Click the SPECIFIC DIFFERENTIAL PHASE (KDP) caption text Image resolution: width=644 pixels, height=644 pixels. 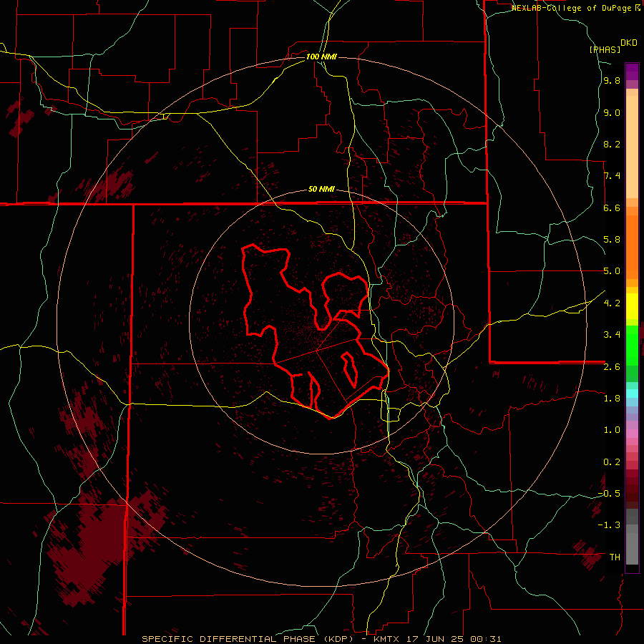click(249, 639)
